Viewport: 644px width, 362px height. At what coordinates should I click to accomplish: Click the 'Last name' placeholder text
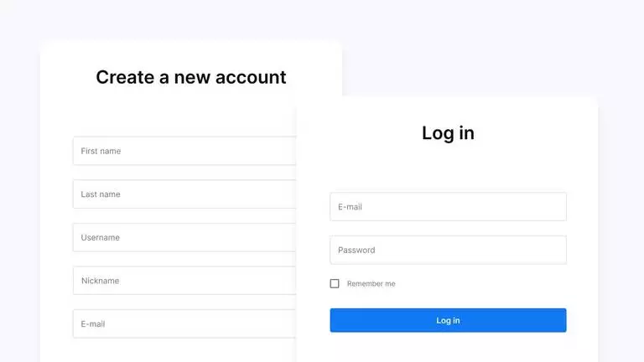point(101,194)
